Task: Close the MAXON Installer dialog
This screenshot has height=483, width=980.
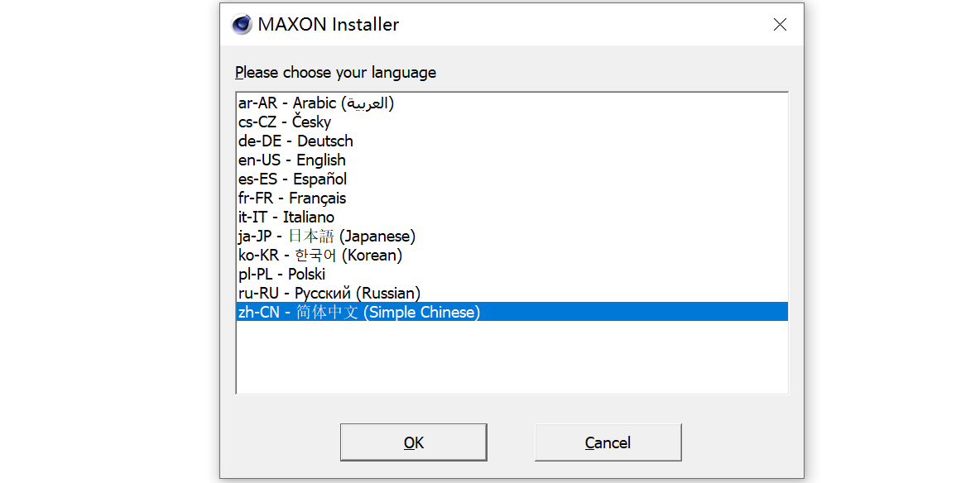Action: click(x=780, y=25)
